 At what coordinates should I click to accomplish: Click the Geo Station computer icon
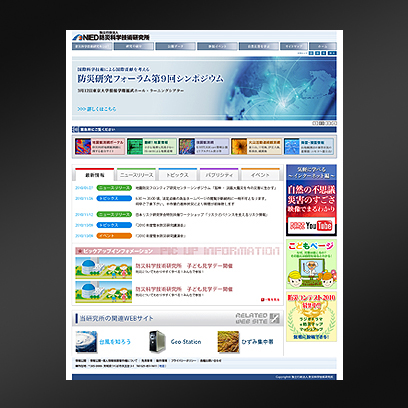click(157, 342)
